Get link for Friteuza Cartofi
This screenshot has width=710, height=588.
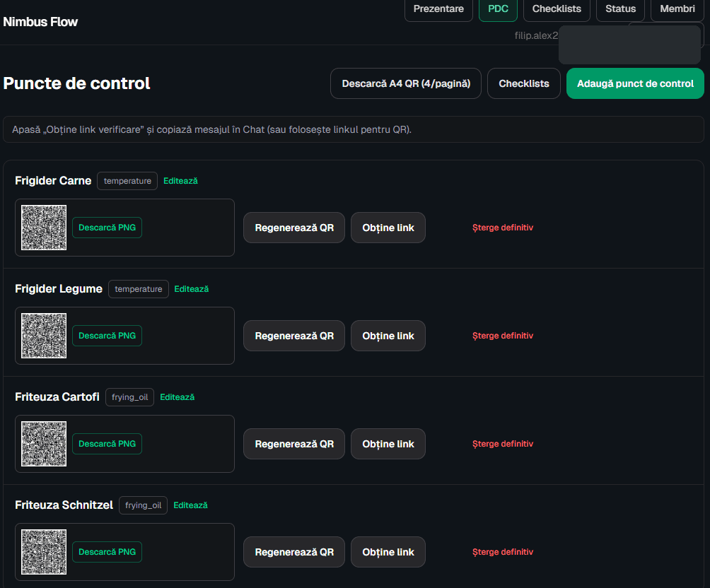(x=388, y=444)
